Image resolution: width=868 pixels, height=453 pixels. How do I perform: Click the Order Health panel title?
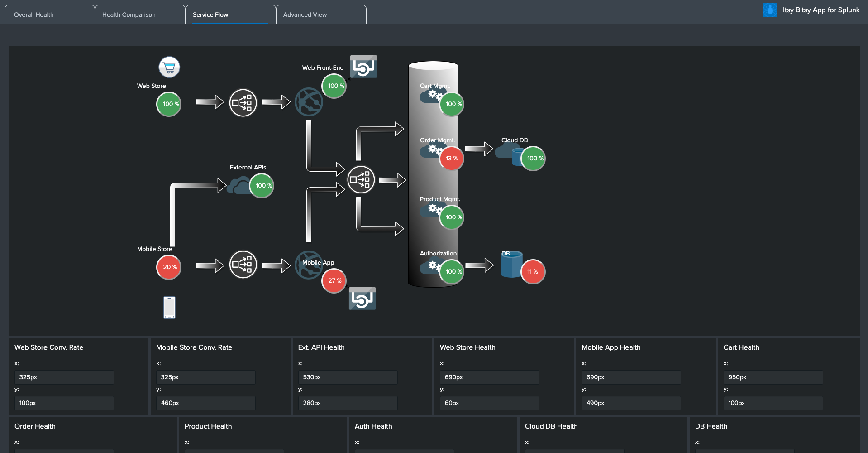click(x=35, y=426)
